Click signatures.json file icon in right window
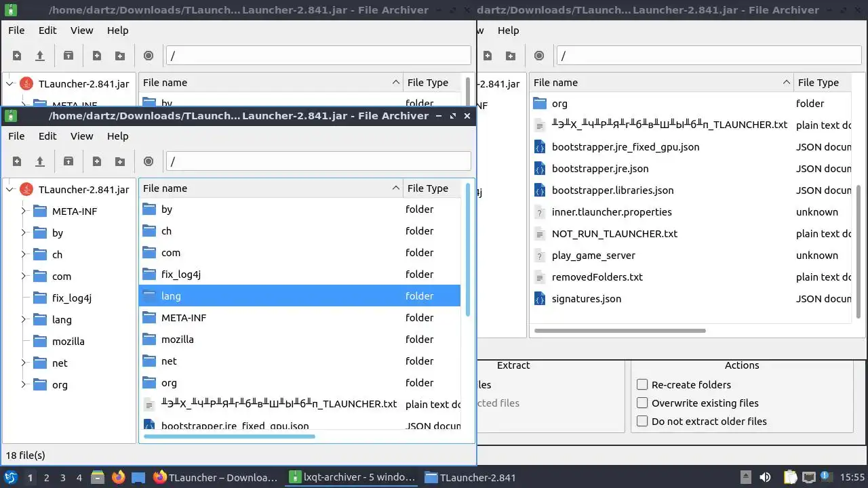This screenshot has height=488, width=868. point(540,299)
